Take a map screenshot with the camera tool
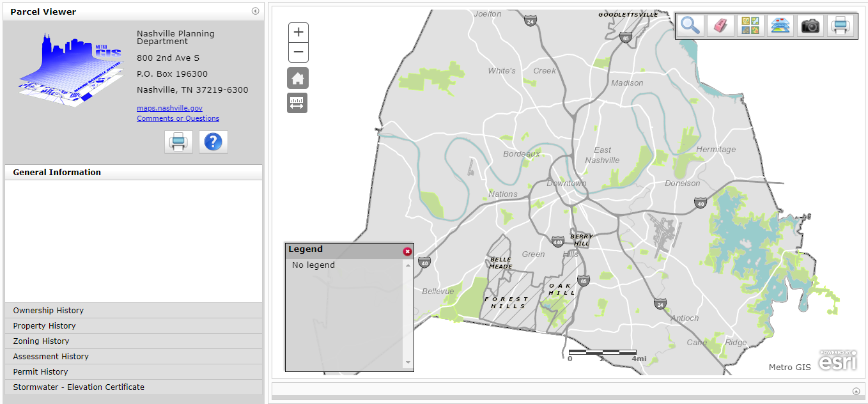This screenshot has height=404, width=868. click(x=810, y=26)
